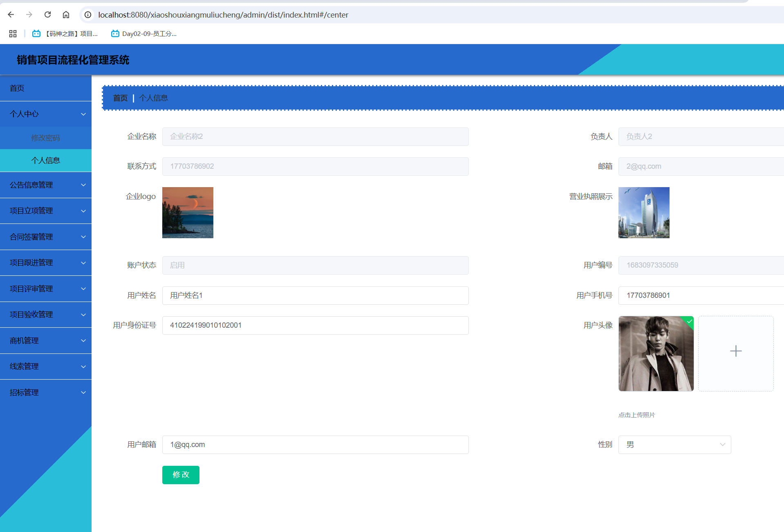The width and height of the screenshot is (784, 532).
Task: Click the 账户状态 field showing 启用
Action: click(x=316, y=265)
